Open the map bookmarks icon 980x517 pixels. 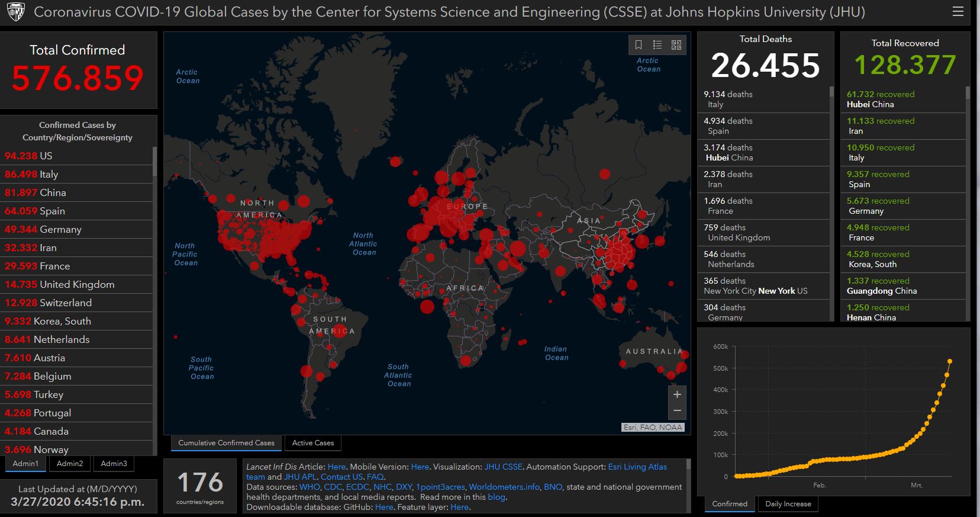[639, 45]
